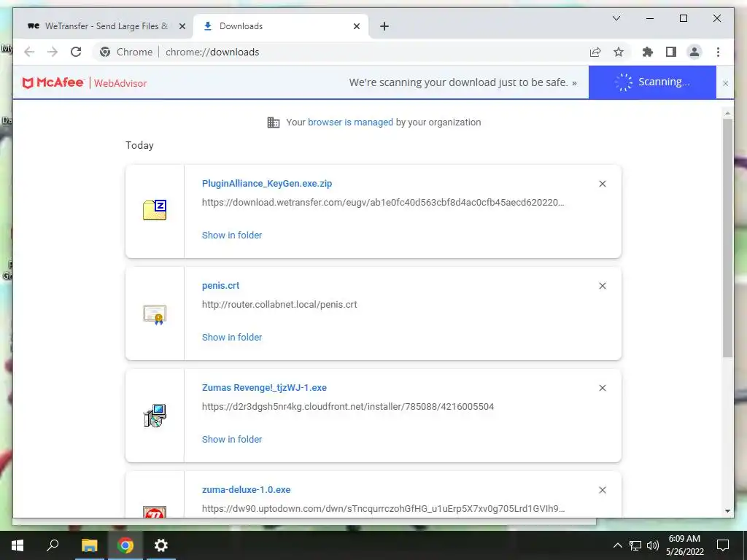Viewport: 747px width, 560px height.
Task: Bookmark this page with the star icon
Action: [619, 52]
